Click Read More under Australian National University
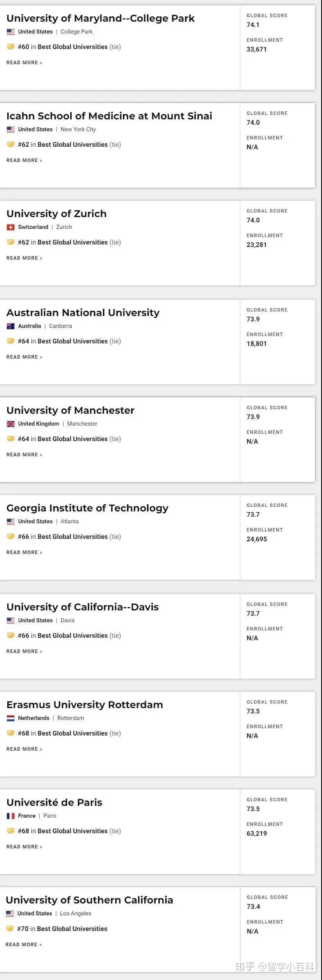This screenshot has width=322, height=980. point(25,357)
